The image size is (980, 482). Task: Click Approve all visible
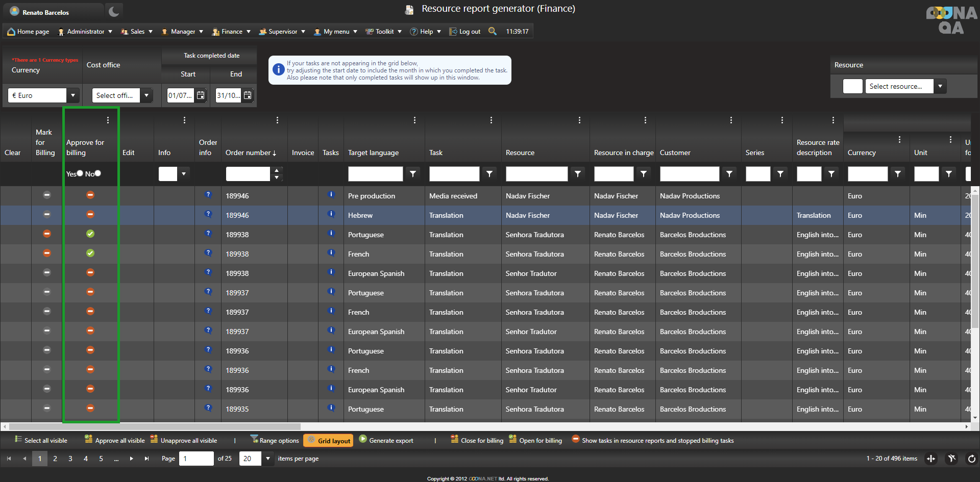point(115,440)
